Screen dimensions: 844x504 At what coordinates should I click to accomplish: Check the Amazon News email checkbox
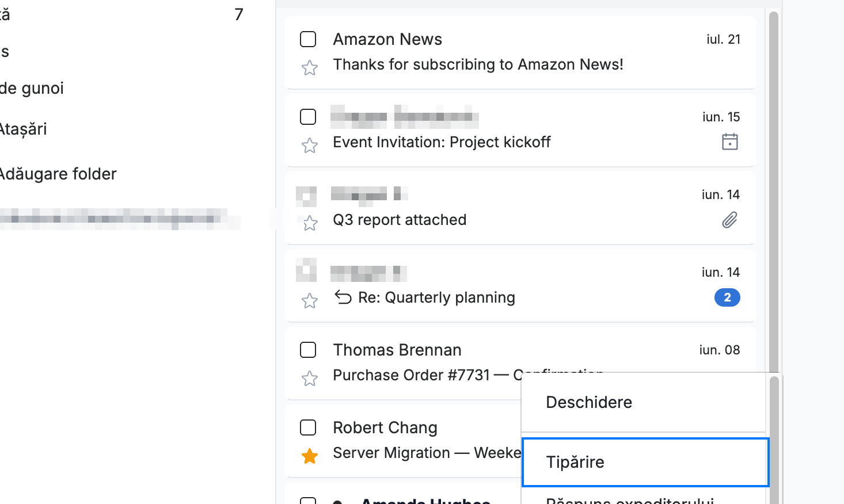308,39
